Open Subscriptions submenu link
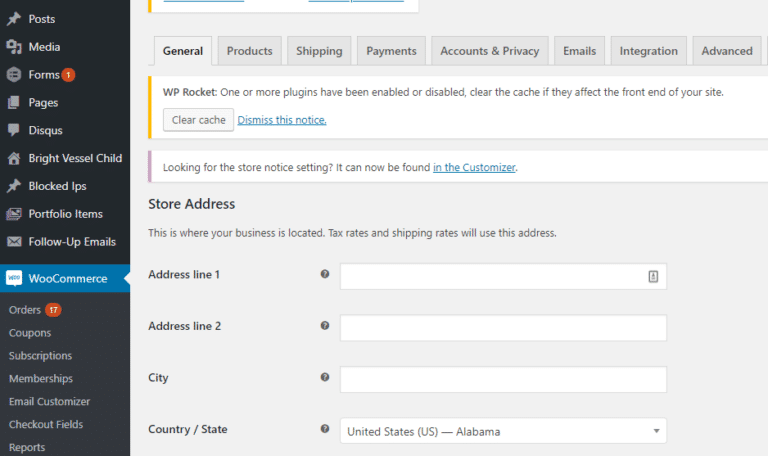Image resolution: width=768 pixels, height=456 pixels. click(40, 356)
